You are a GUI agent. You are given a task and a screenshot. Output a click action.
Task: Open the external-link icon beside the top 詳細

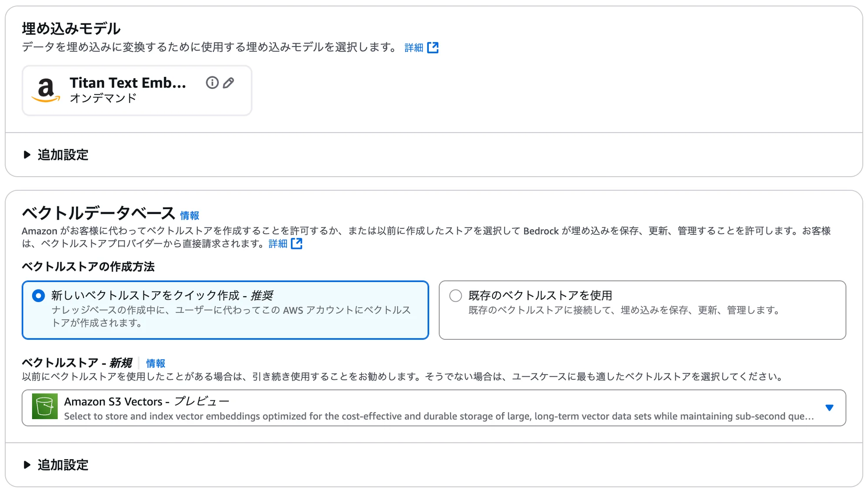point(434,47)
